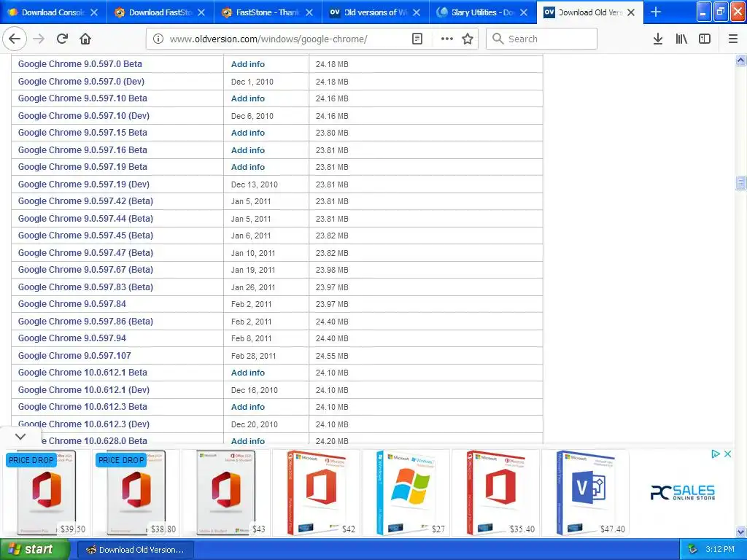
Task: Switch to the Old versions of Windows tab
Action: tap(376, 12)
